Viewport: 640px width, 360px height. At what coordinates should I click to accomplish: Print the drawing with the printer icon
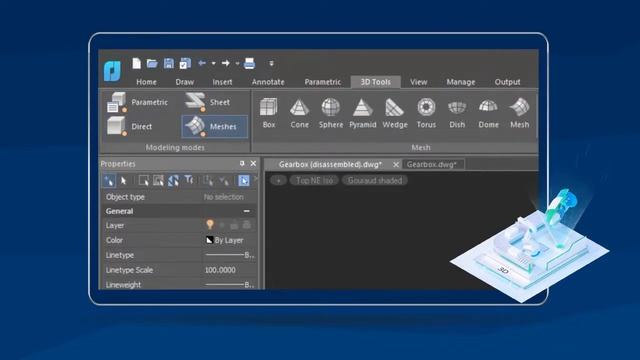point(249,63)
